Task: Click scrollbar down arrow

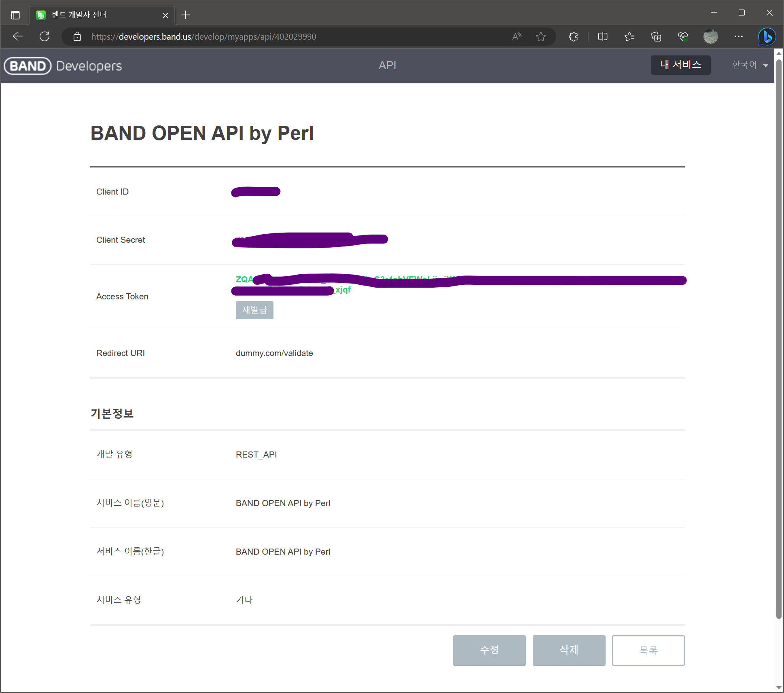Action: [779, 687]
